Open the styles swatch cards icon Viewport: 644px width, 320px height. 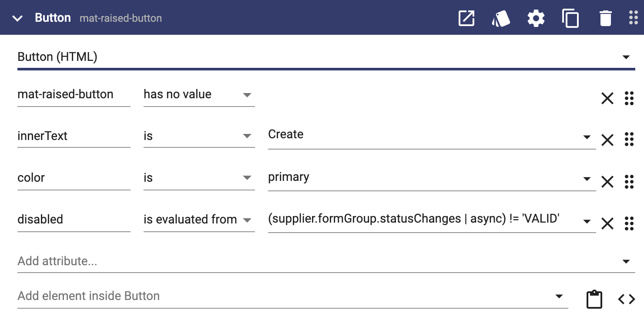(x=501, y=18)
